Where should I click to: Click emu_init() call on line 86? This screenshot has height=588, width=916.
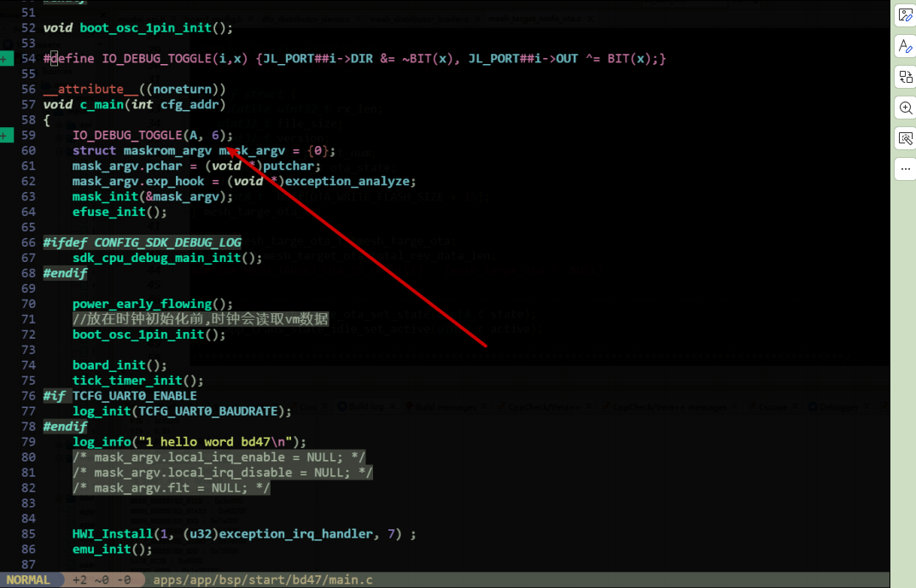112,550
